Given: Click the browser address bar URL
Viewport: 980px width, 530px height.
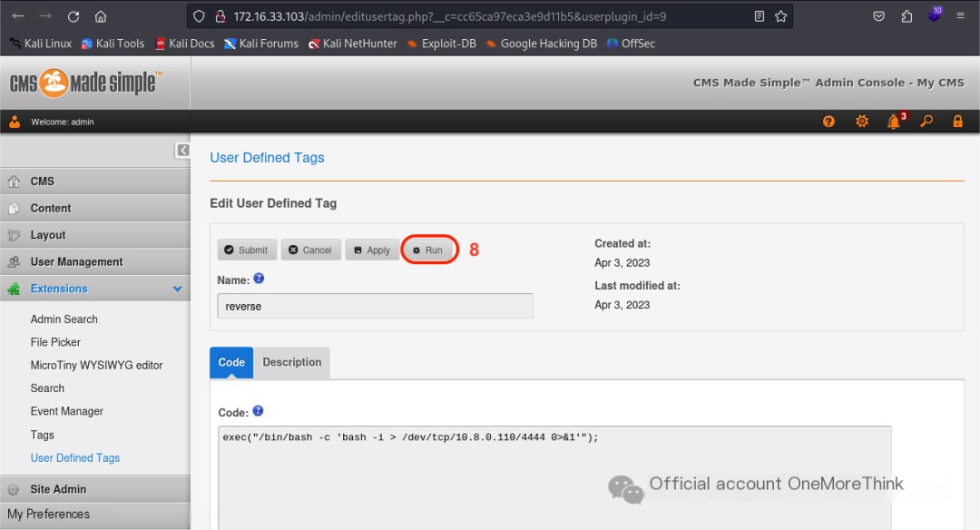Looking at the screenshot, I should [x=450, y=17].
